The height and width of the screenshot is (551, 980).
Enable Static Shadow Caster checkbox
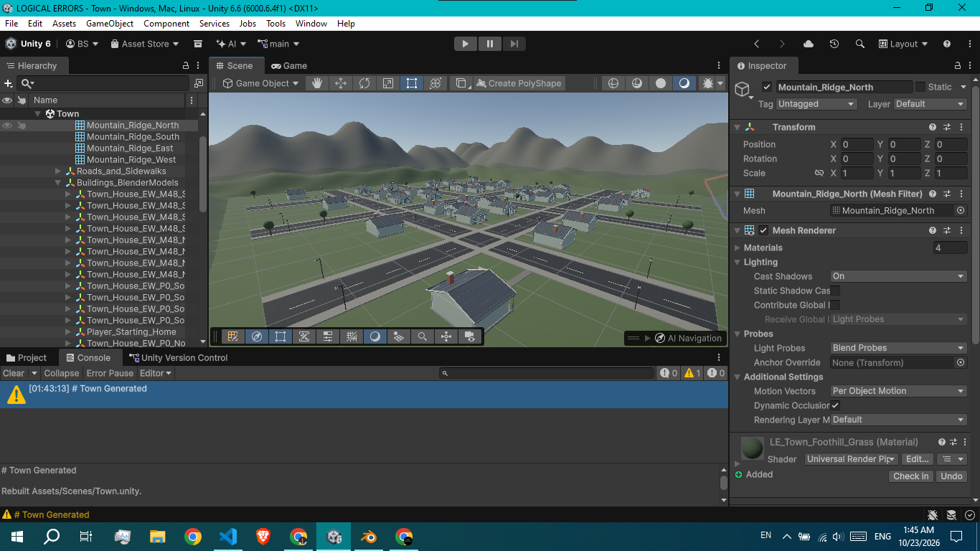[835, 291]
